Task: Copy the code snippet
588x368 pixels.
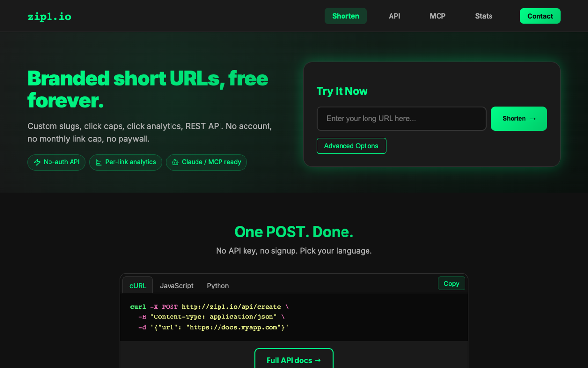Action: (451, 283)
